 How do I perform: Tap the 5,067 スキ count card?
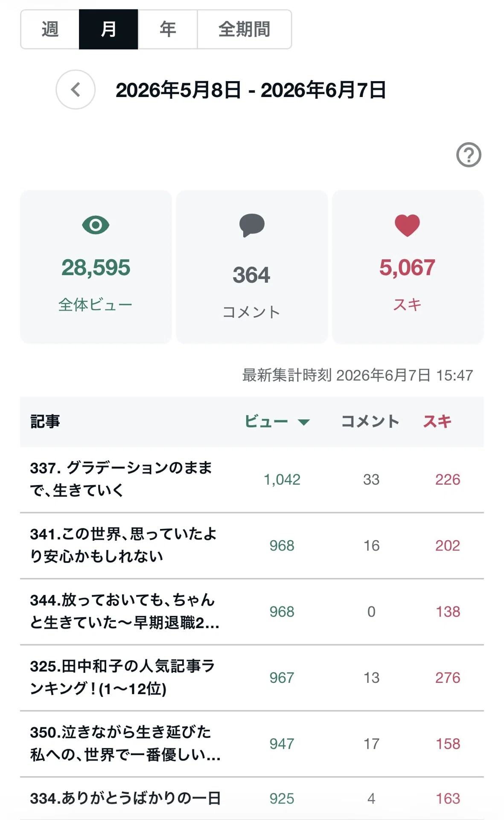pyautogui.click(x=408, y=267)
